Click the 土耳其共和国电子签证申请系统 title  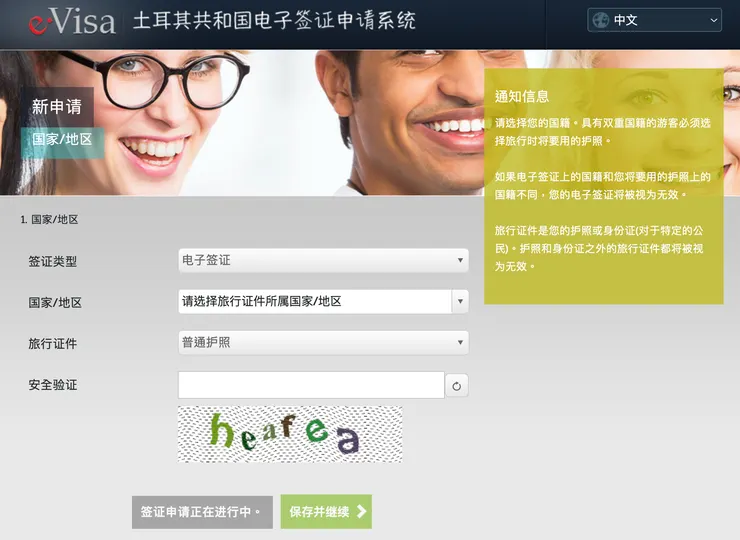click(274, 21)
